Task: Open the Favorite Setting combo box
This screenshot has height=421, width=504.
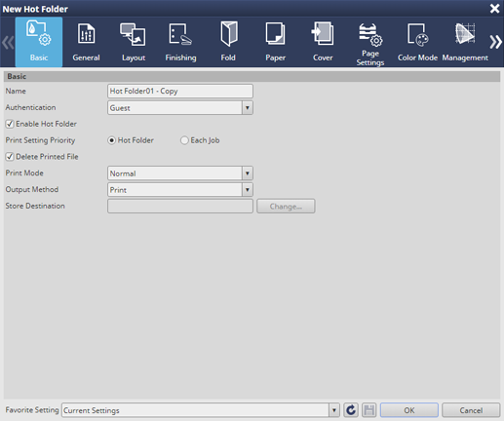Action: click(x=201, y=410)
